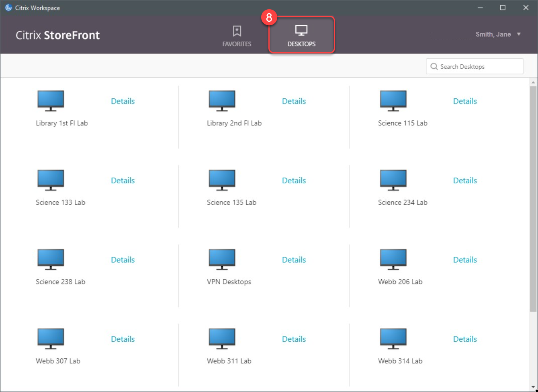The image size is (538, 392).
Task: Open the Webb 307 Lab monitor icon
Action: point(51,339)
